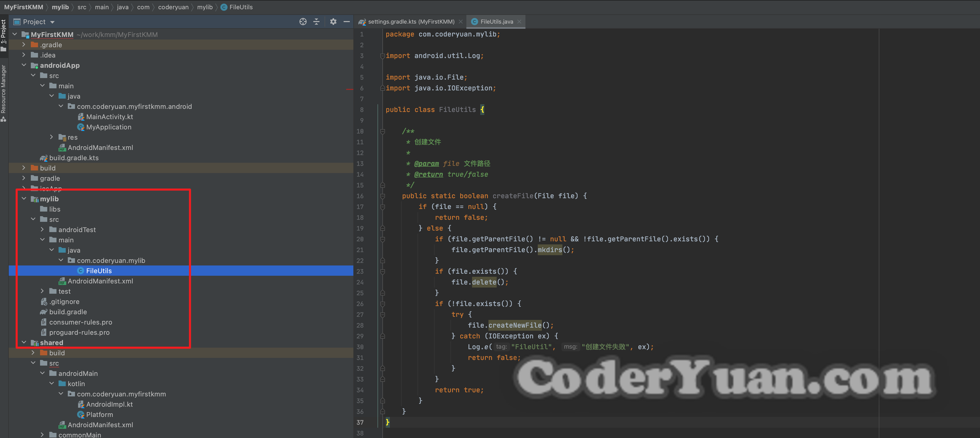Collapse the MyFirstKMM root project node
The image size is (980, 438).
coord(14,34)
